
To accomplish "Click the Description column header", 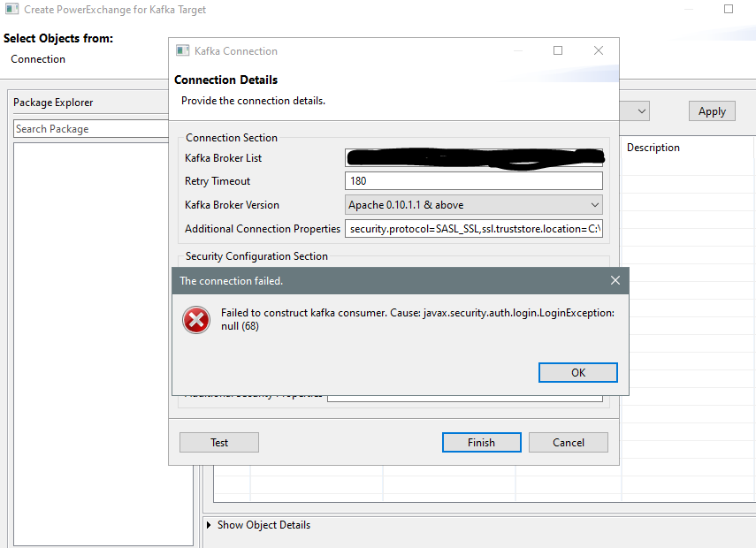I will point(653,148).
